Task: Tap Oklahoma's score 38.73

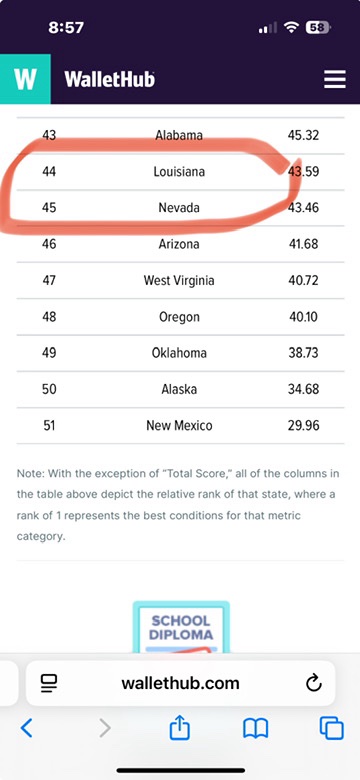Action: (x=303, y=353)
